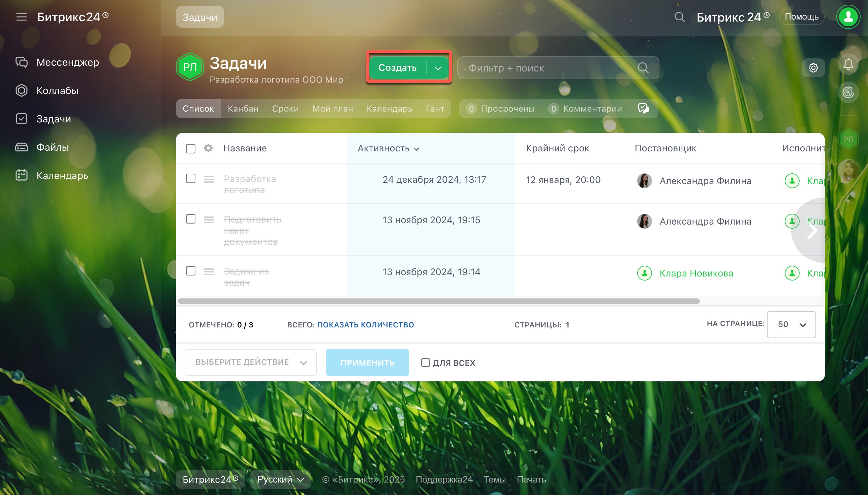Click Александра Филина avatar in 13 ноября 19:15 row

[x=644, y=221]
